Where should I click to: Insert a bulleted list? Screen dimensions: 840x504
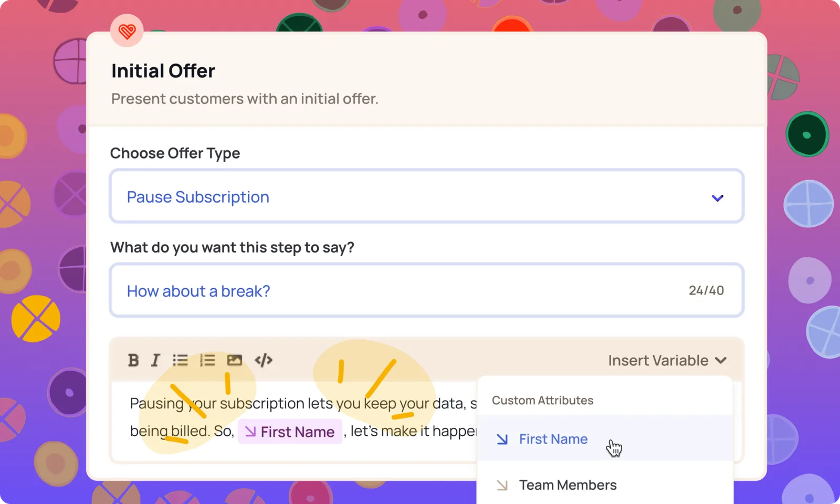[180, 360]
